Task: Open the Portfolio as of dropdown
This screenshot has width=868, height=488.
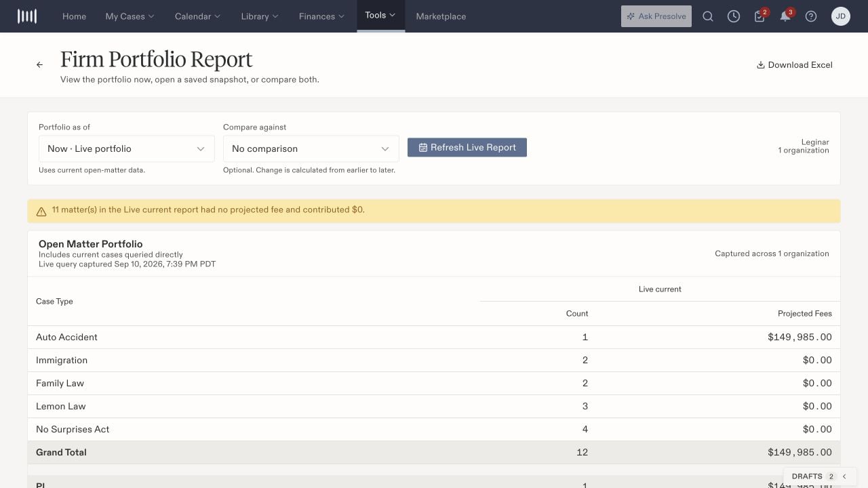Action: [x=127, y=148]
